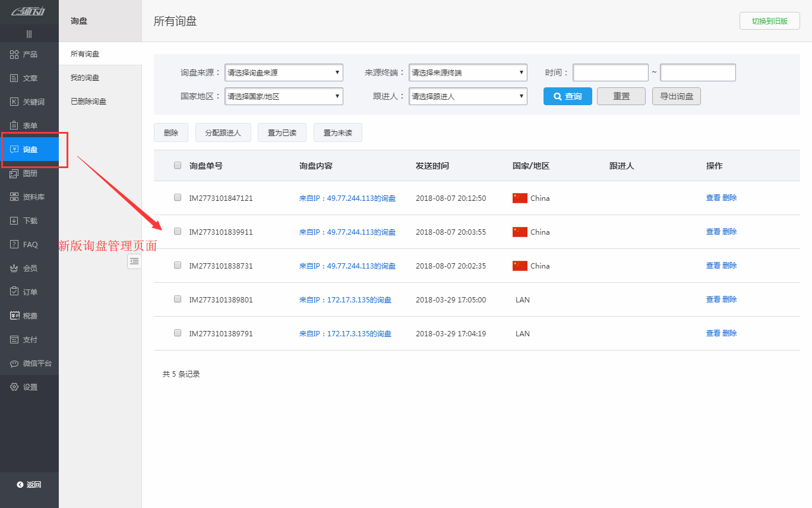The image size is (812, 508).
Task: Open the 跟进人 dropdown
Action: [x=467, y=96]
